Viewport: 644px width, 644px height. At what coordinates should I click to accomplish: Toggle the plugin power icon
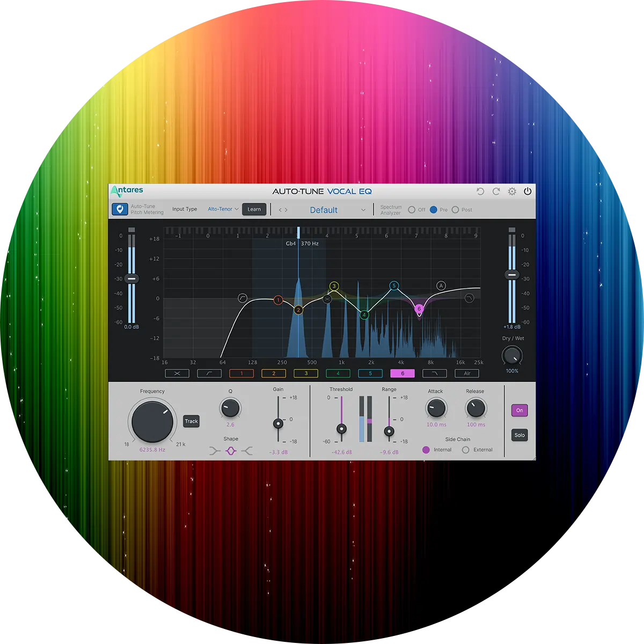pyautogui.click(x=528, y=191)
